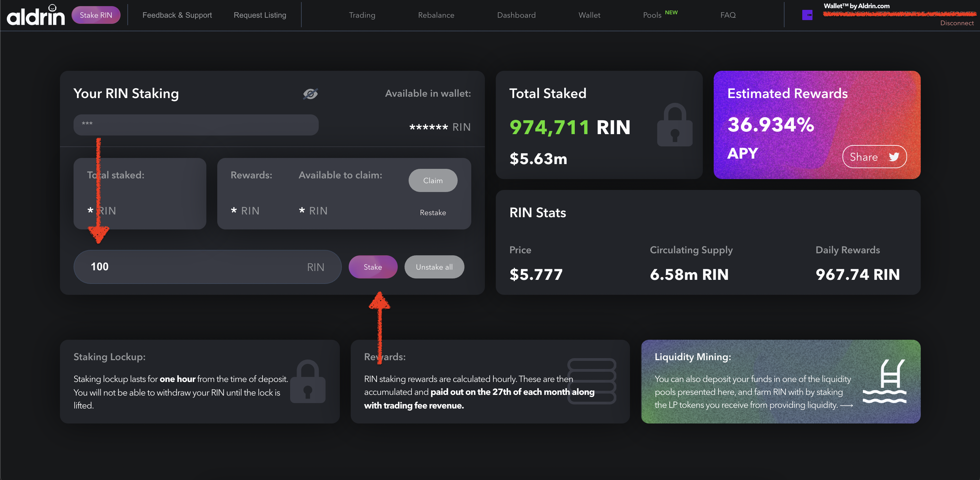
Task: Open Feedback & Support
Action: pos(177,15)
